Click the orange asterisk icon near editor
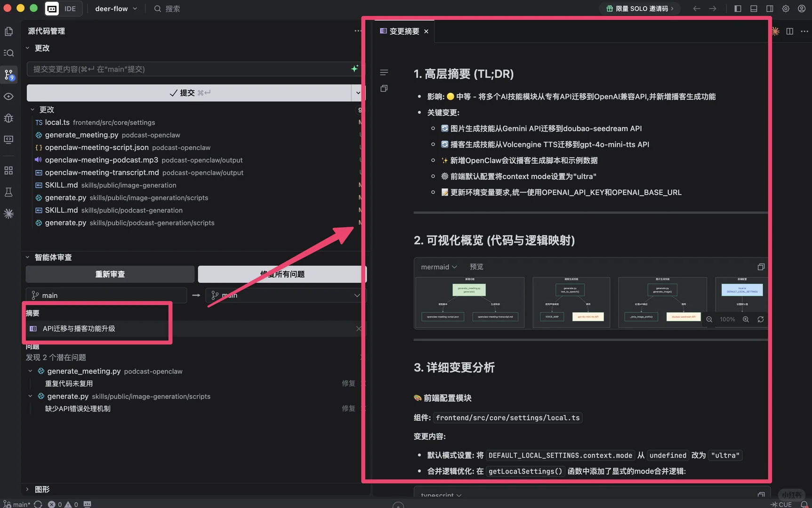The height and width of the screenshot is (508, 812). [x=775, y=31]
